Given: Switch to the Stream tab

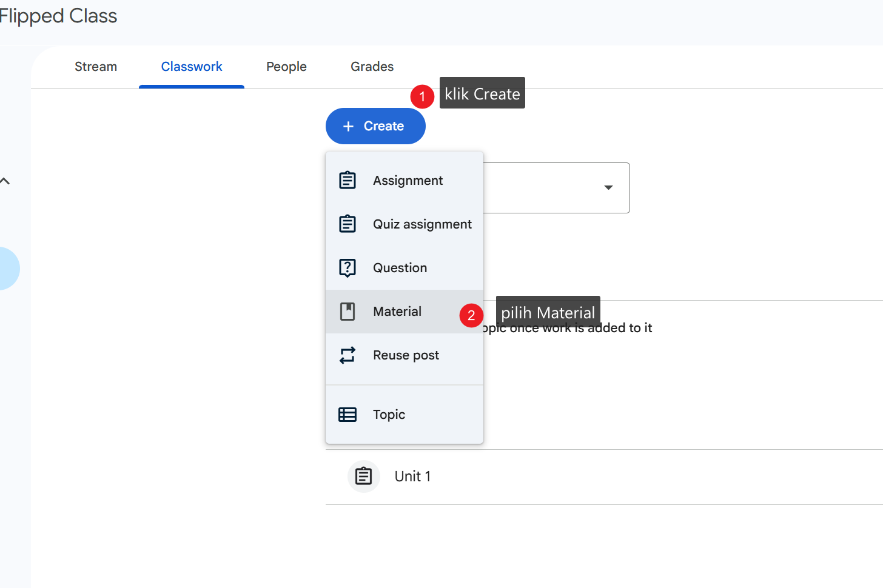Looking at the screenshot, I should pos(96,67).
